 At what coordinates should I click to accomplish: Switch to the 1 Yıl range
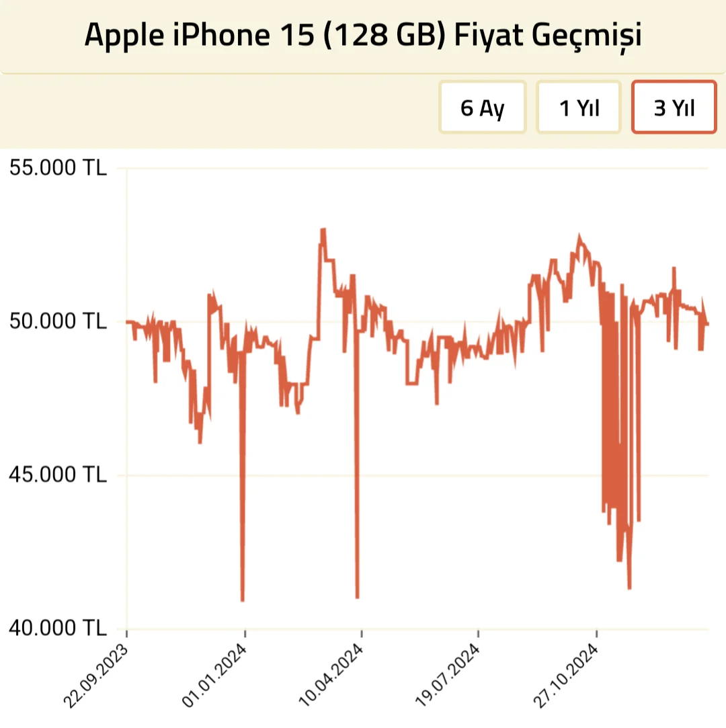579,108
